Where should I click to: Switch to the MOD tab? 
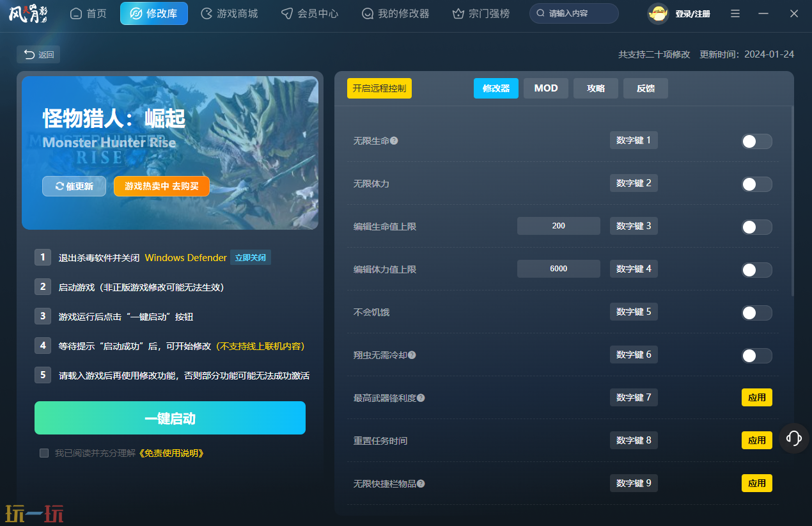546,88
